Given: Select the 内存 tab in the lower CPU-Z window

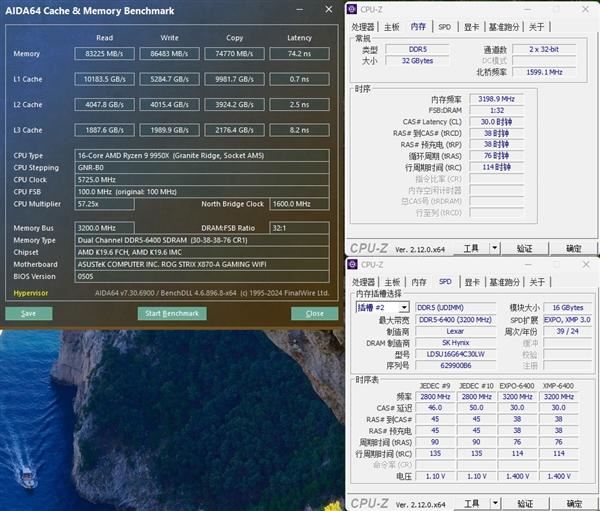Looking at the screenshot, I should tap(418, 282).
